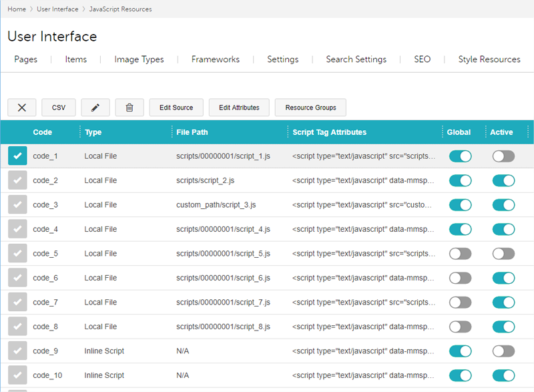The image size is (534, 392).
Task: Click the trash delete icon
Action: [x=129, y=108]
